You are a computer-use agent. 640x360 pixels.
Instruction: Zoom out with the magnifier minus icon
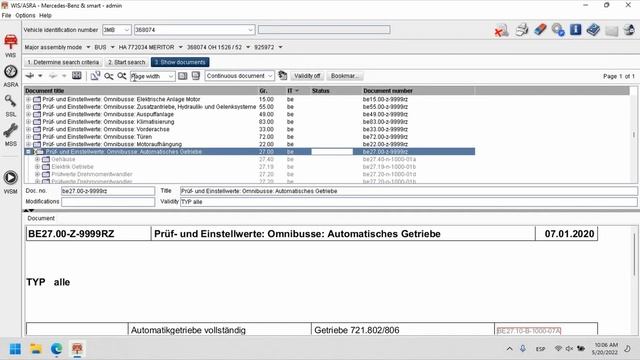coord(109,76)
